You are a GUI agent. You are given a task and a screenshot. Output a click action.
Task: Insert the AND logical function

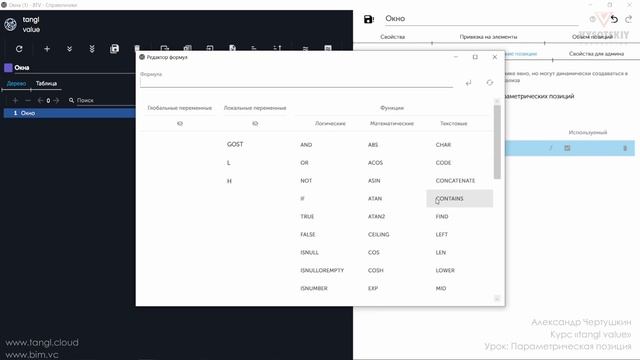tap(306, 145)
